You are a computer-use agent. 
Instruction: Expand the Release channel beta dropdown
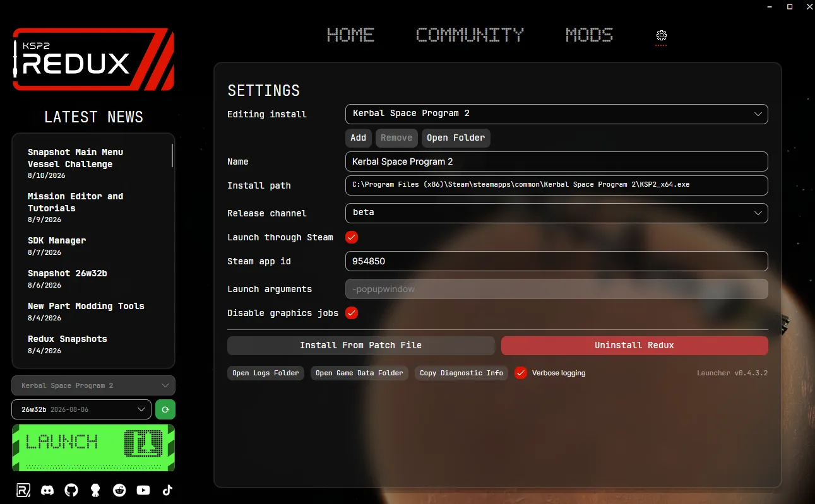tap(557, 213)
